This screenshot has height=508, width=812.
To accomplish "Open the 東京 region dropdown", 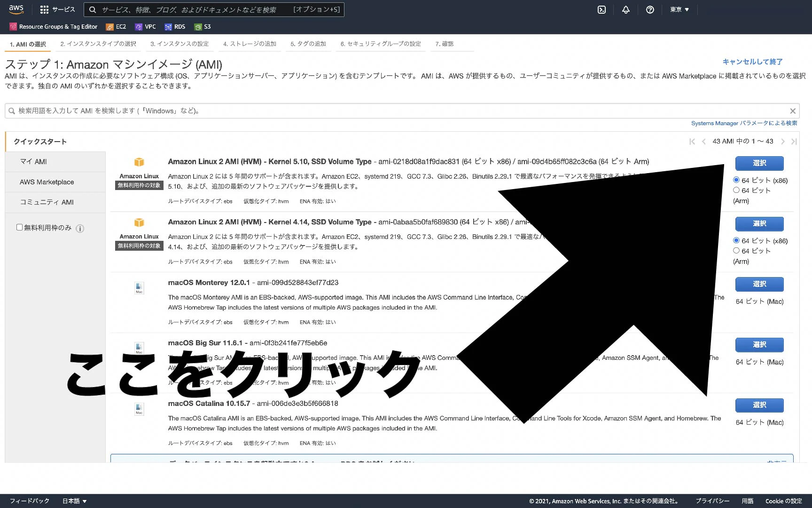I will pyautogui.click(x=679, y=9).
